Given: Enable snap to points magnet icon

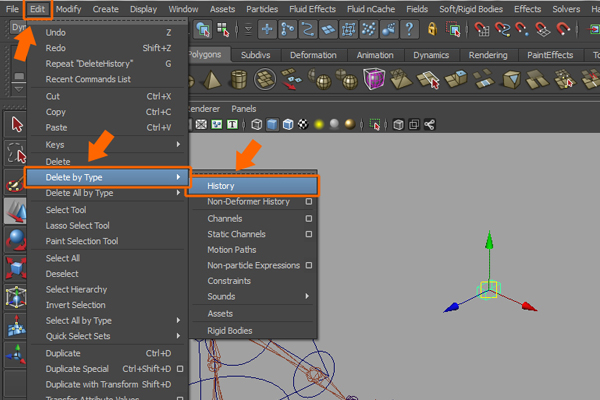Looking at the screenshot, I should pos(522,29).
